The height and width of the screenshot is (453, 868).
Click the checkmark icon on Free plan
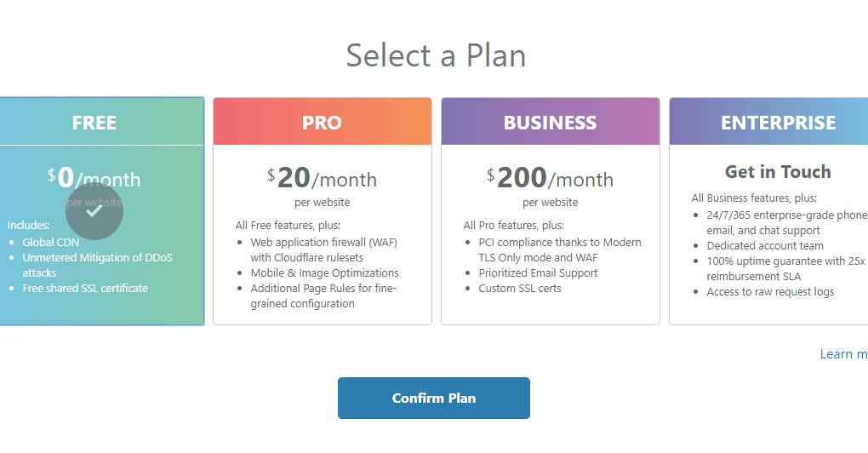point(94,211)
